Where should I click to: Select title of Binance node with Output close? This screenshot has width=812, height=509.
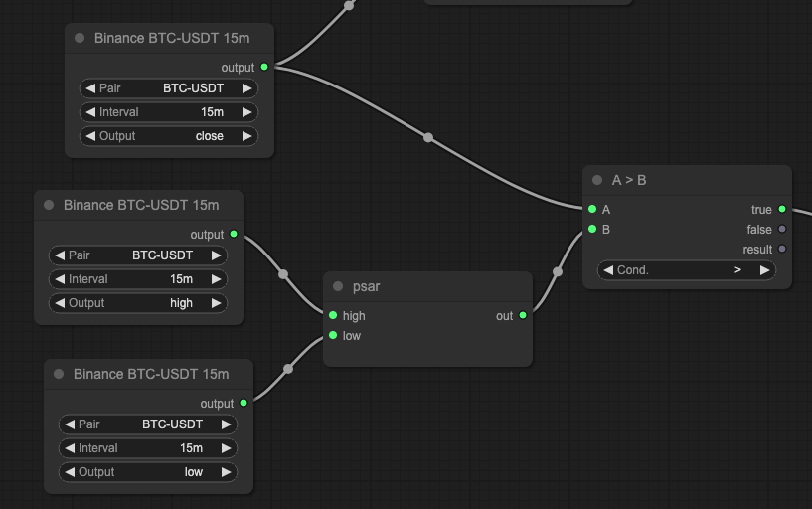click(x=172, y=38)
